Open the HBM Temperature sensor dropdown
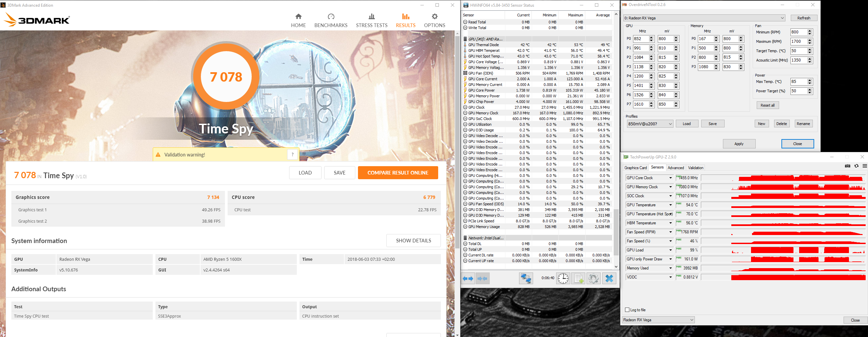The width and height of the screenshot is (868, 337). coord(670,223)
